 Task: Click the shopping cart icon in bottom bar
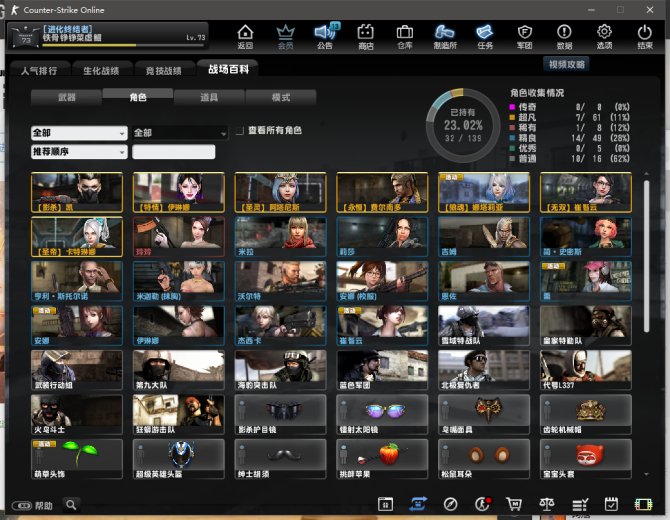point(514,504)
